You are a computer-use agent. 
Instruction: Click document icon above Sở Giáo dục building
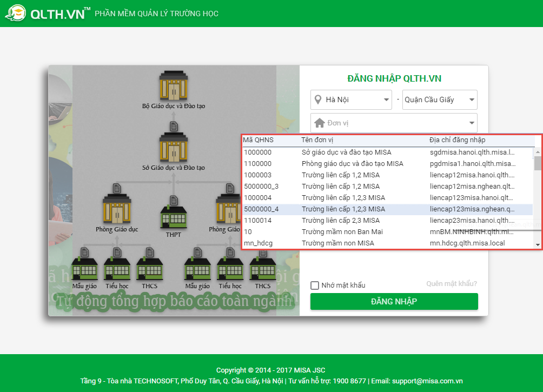pyautogui.click(x=174, y=127)
